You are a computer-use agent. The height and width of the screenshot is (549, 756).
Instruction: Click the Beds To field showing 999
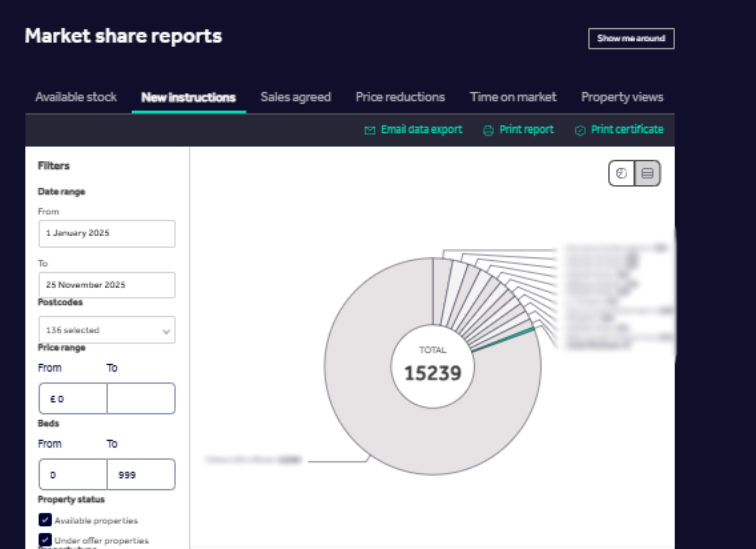141,475
